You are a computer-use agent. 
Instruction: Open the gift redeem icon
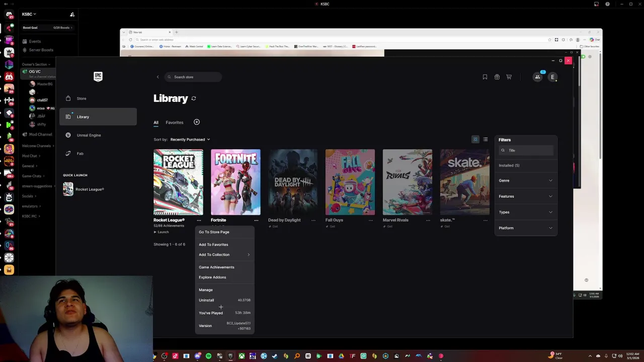[497, 77]
